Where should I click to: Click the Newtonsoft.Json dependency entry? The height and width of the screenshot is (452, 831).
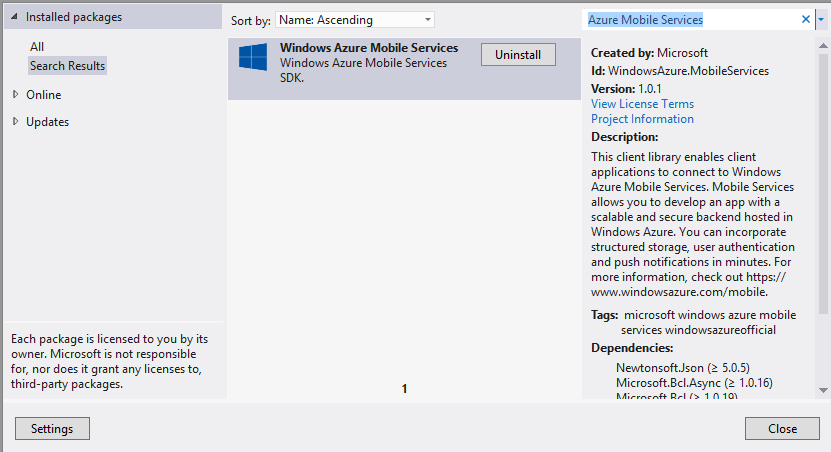click(x=683, y=368)
